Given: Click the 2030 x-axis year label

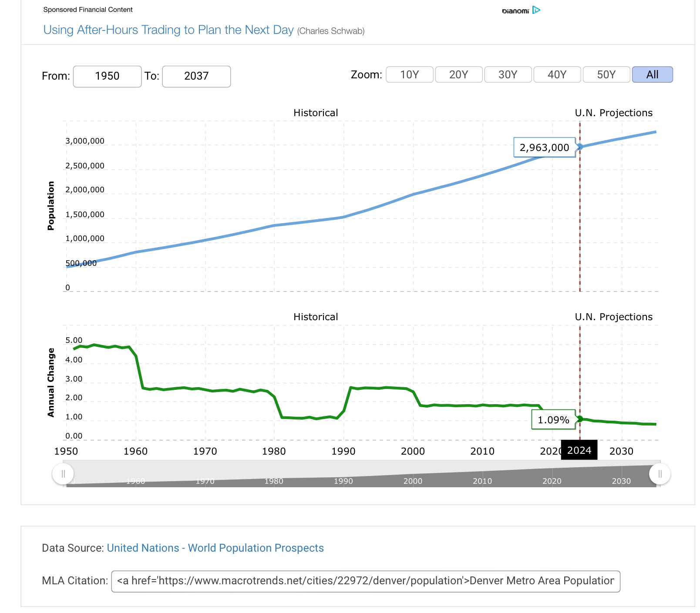Looking at the screenshot, I should point(621,451).
